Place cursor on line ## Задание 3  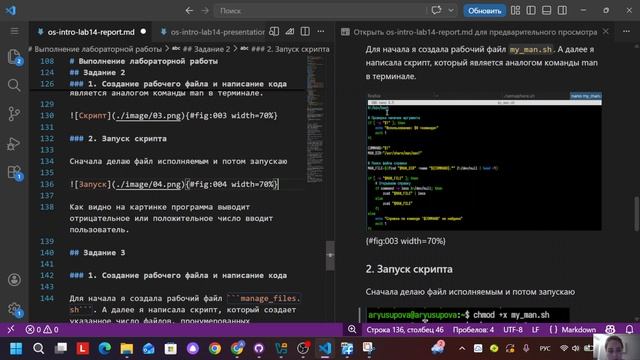click(97, 253)
